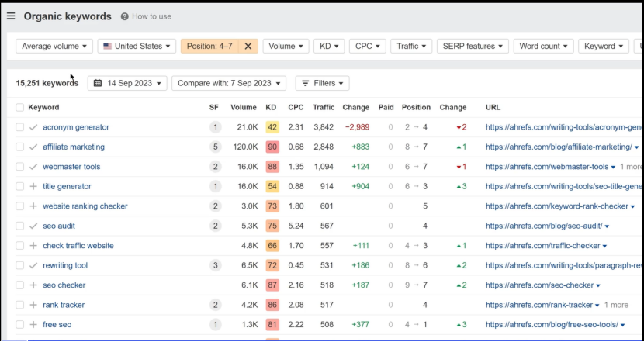
Task: Open the Average volume dropdown
Action: pyautogui.click(x=54, y=46)
